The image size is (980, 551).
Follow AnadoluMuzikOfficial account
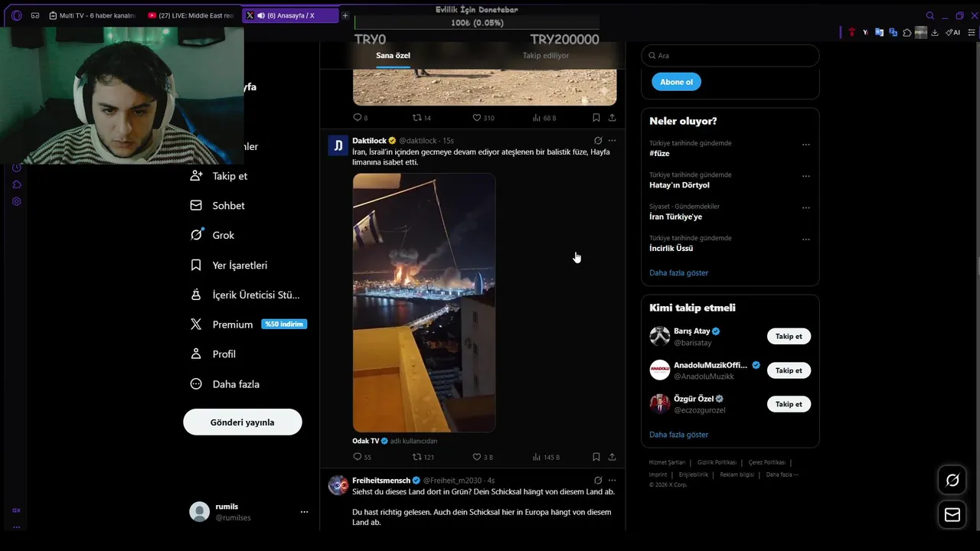(x=789, y=370)
